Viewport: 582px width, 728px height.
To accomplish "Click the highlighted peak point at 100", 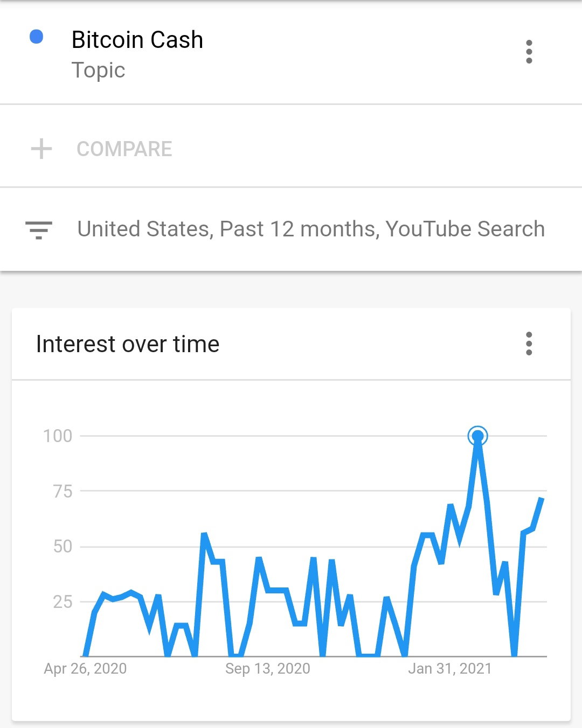I will point(477,436).
